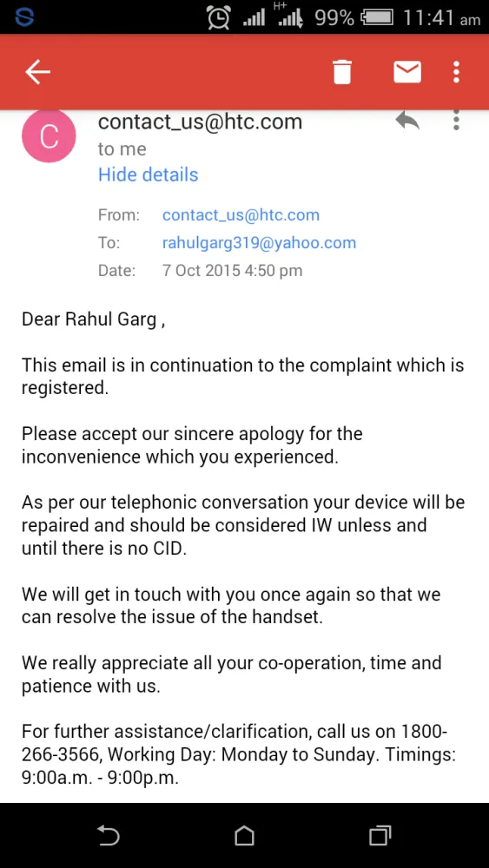
Task: Tap Android home navigation button
Action: click(x=244, y=835)
